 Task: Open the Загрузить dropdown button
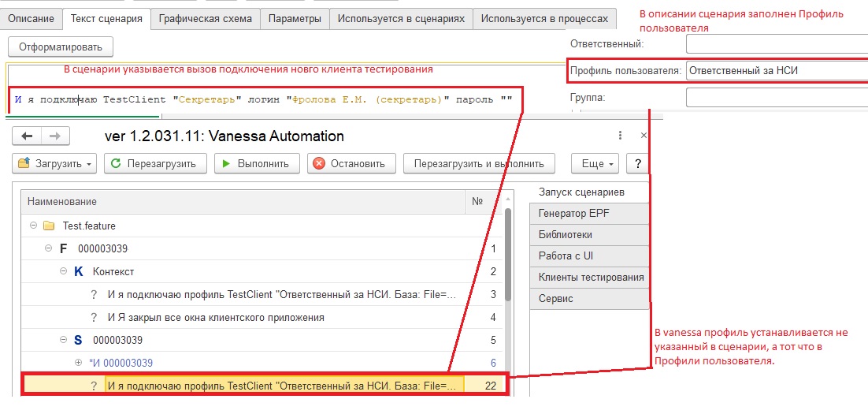tap(54, 163)
